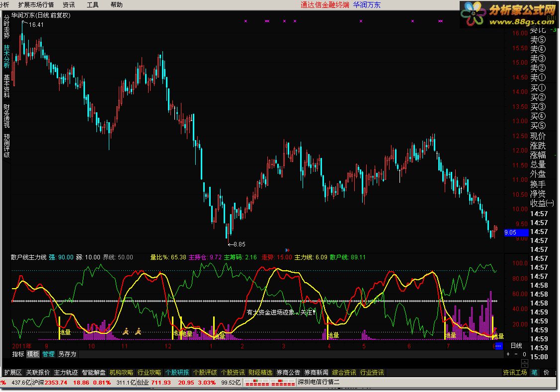The height and width of the screenshot is (392, 560).
Task: Zoom out chart with the − button
Action: coord(516,354)
